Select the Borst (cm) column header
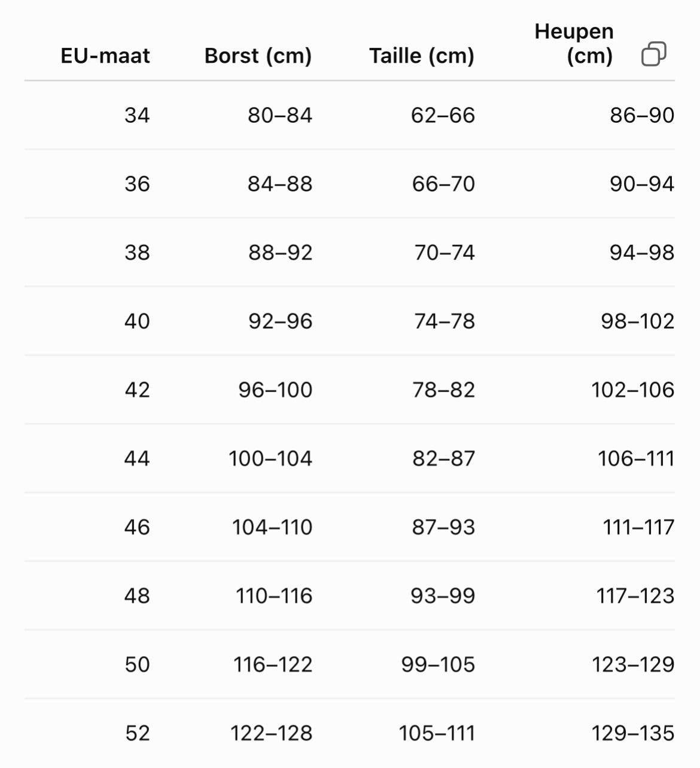 (258, 56)
